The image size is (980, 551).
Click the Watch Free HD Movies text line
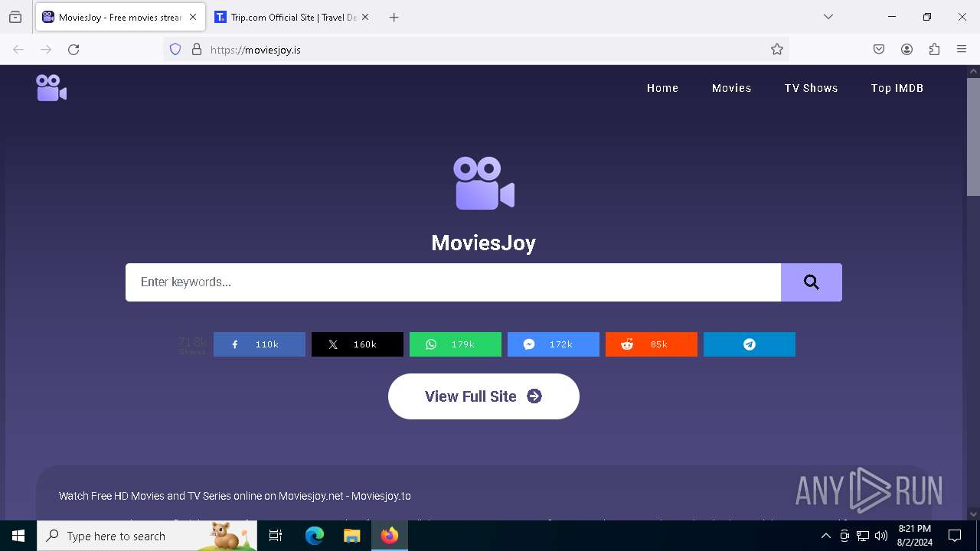235,496
